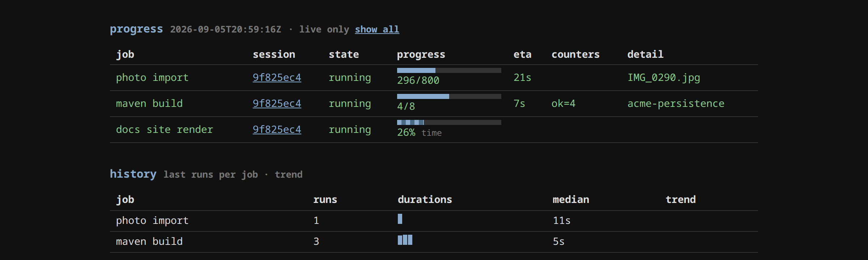
Task: Click the maven build progress bar
Action: (x=449, y=96)
